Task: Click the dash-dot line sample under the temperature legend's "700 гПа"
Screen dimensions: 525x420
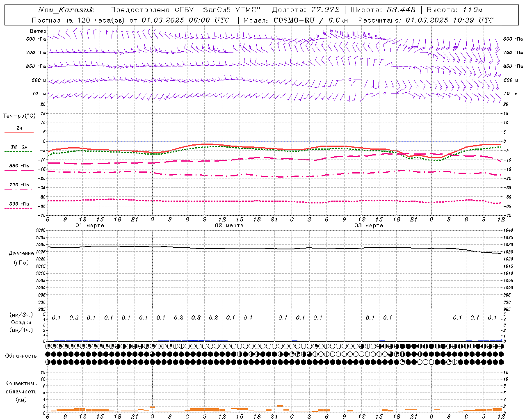Action: click(18, 189)
